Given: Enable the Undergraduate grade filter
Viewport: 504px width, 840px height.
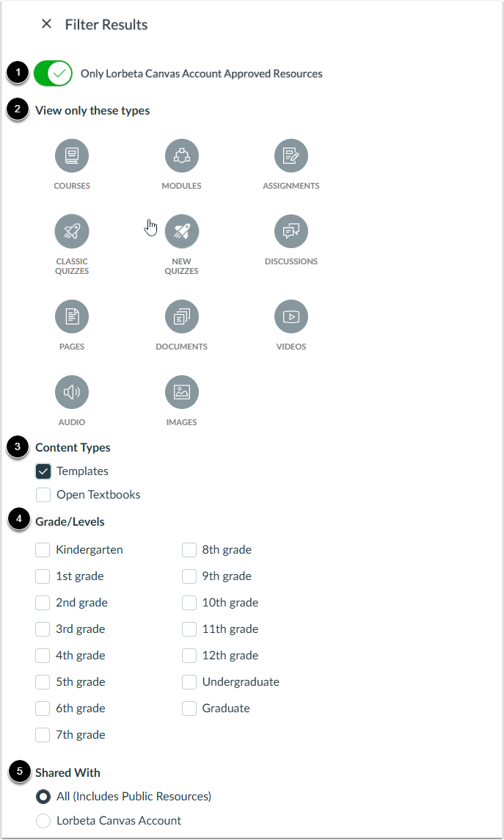Looking at the screenshot, I should click(x=189, y=681).
